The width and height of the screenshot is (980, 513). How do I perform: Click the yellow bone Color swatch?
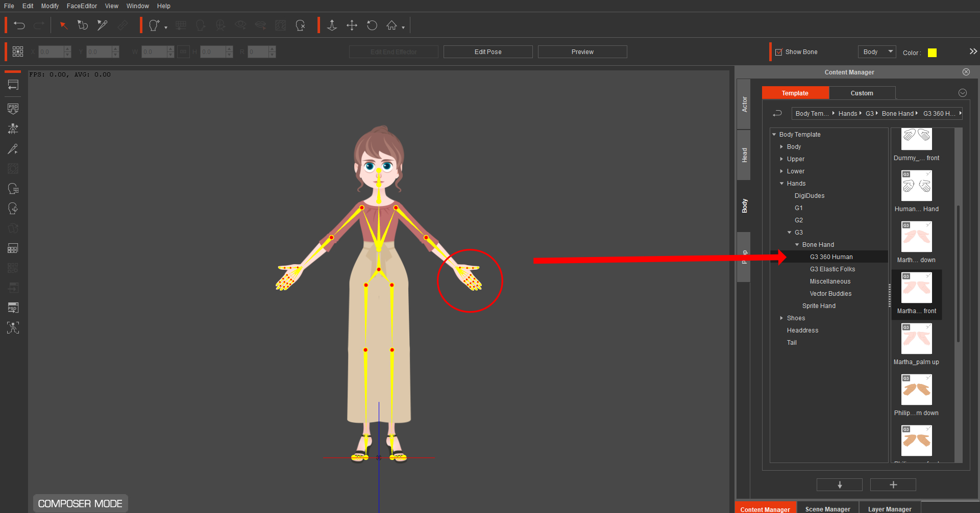[932, 53]
